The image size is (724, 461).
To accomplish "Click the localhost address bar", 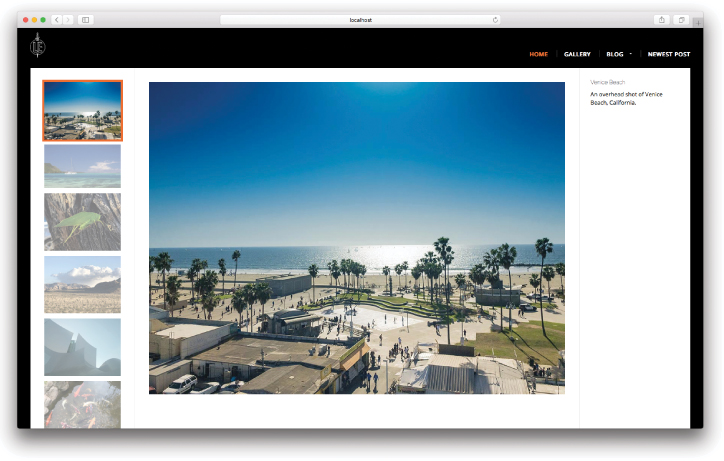I will tap(360, 20).
